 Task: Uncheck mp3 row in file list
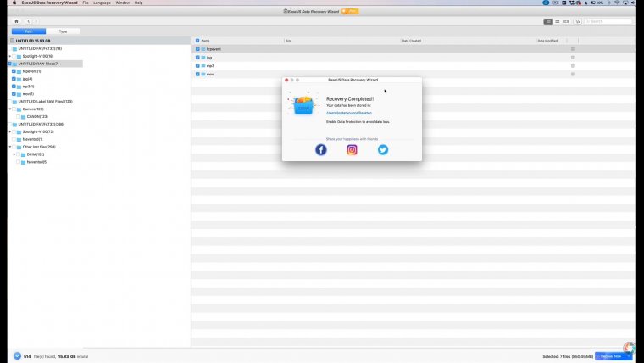tap(197, 66)
